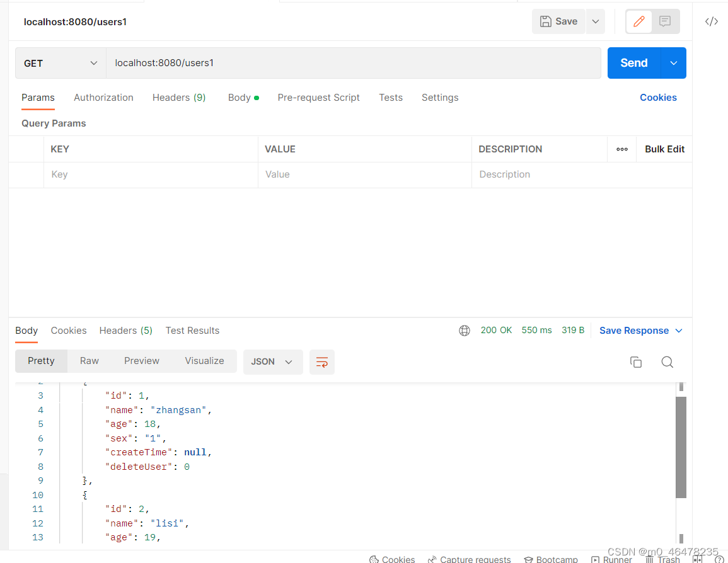
Task: Open the request comments icon
Action: click(x=665, y=21)
